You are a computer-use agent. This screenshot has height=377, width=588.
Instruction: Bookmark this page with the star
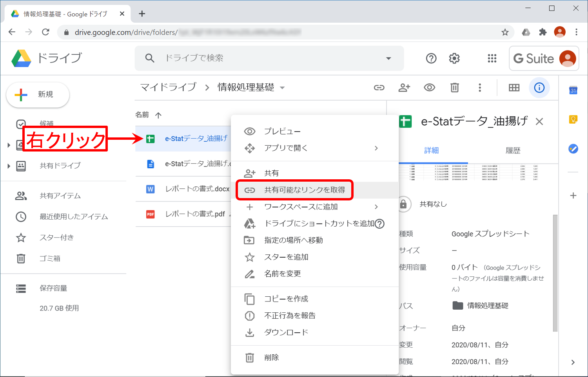click(505, 32)
